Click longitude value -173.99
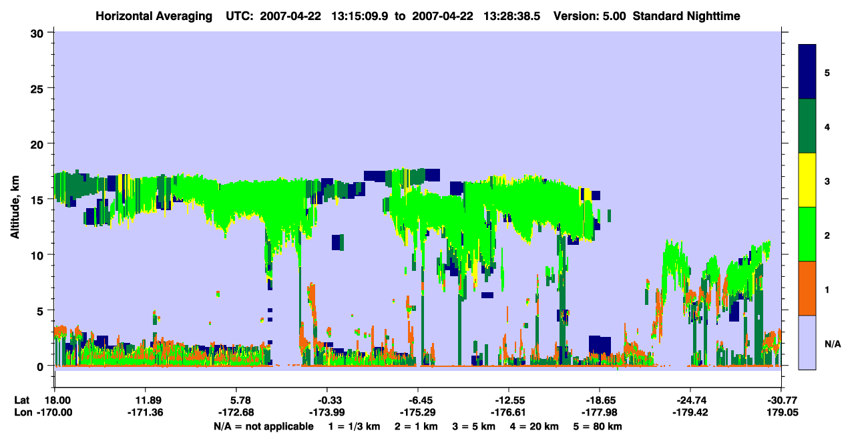The width and height of the screenshot is (868, 445). (x=327, y=412)
